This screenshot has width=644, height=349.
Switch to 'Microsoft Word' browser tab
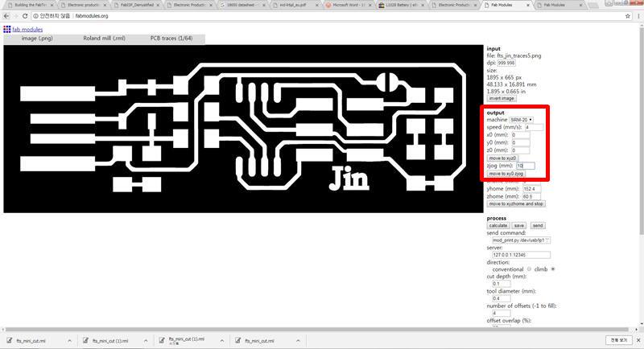(x=349, y=5)
